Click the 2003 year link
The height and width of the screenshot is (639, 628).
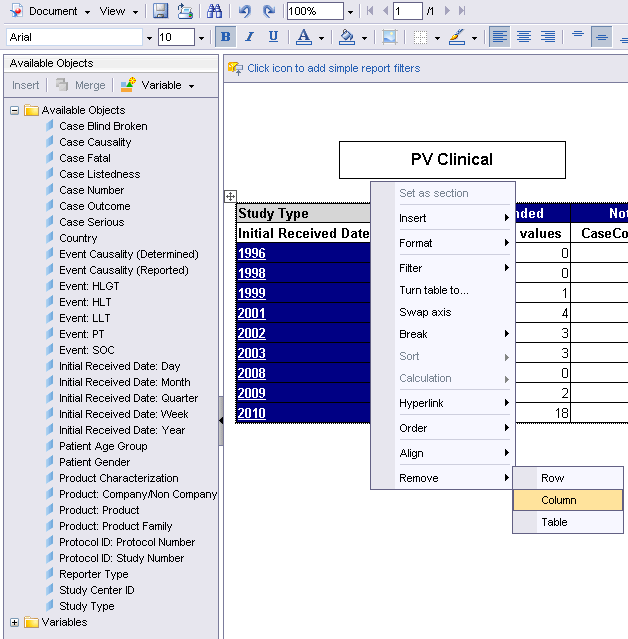(x=251, y=353)
